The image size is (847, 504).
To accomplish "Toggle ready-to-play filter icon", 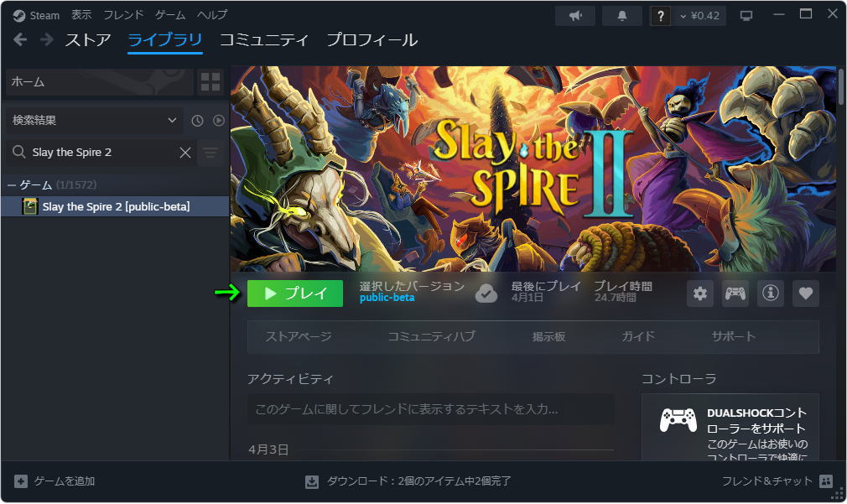I will (x=218, y=121).
